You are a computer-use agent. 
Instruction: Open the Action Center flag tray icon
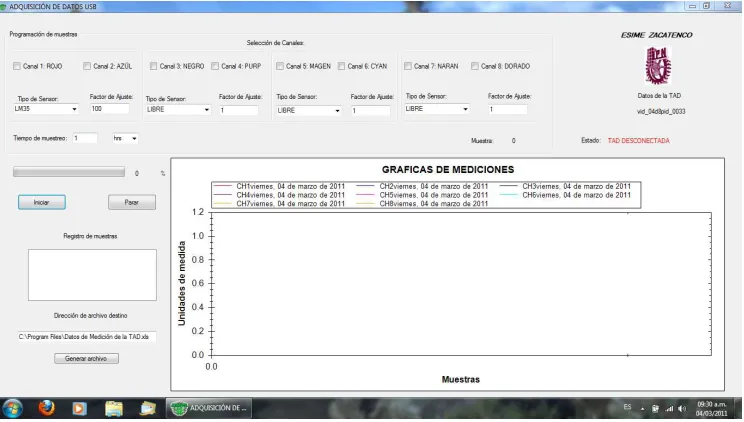click(x=655, y=409)
